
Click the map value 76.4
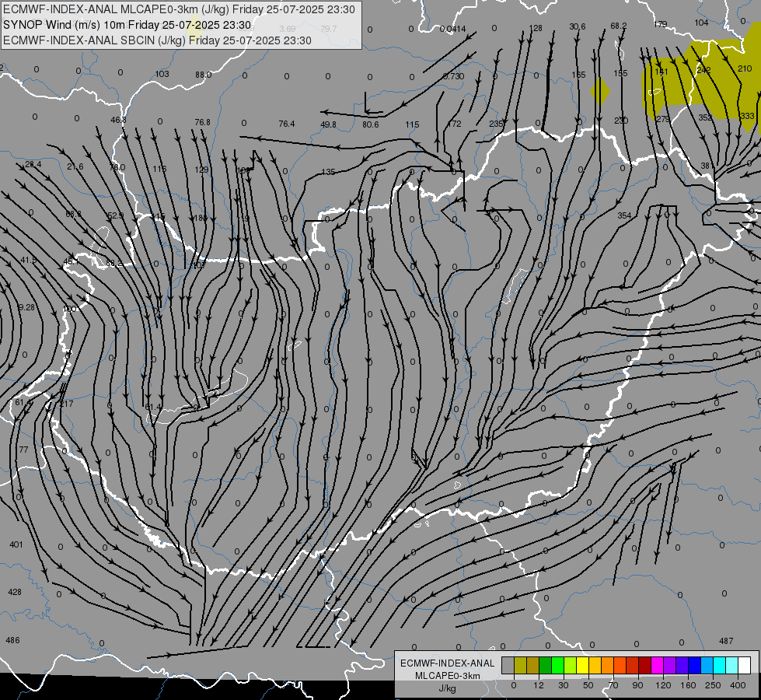point(287,124)
